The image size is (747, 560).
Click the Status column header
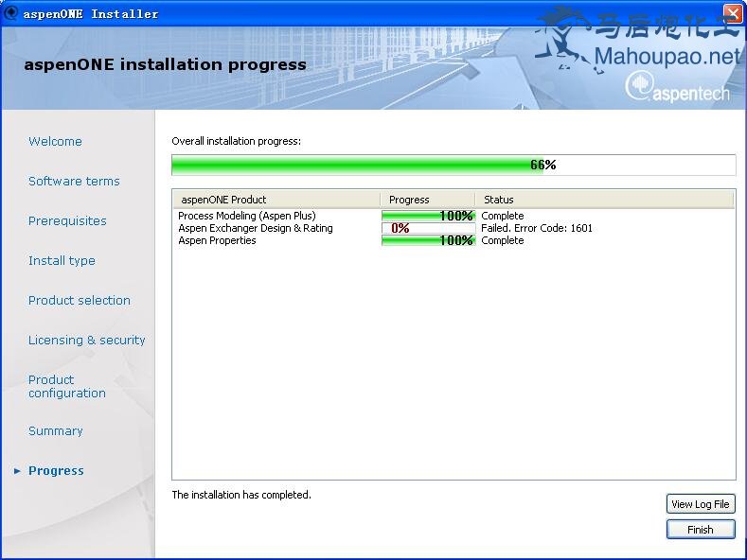pyautogui.click(x=605, y=200)
